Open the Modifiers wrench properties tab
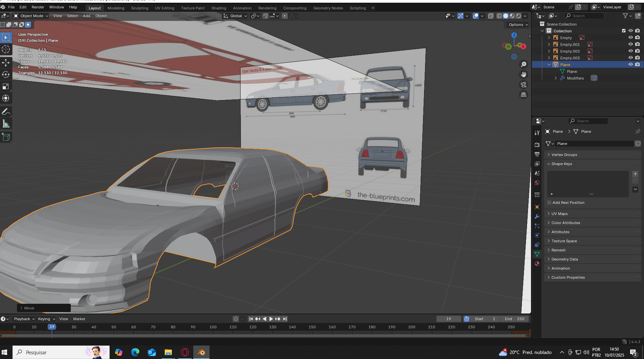 537,216
